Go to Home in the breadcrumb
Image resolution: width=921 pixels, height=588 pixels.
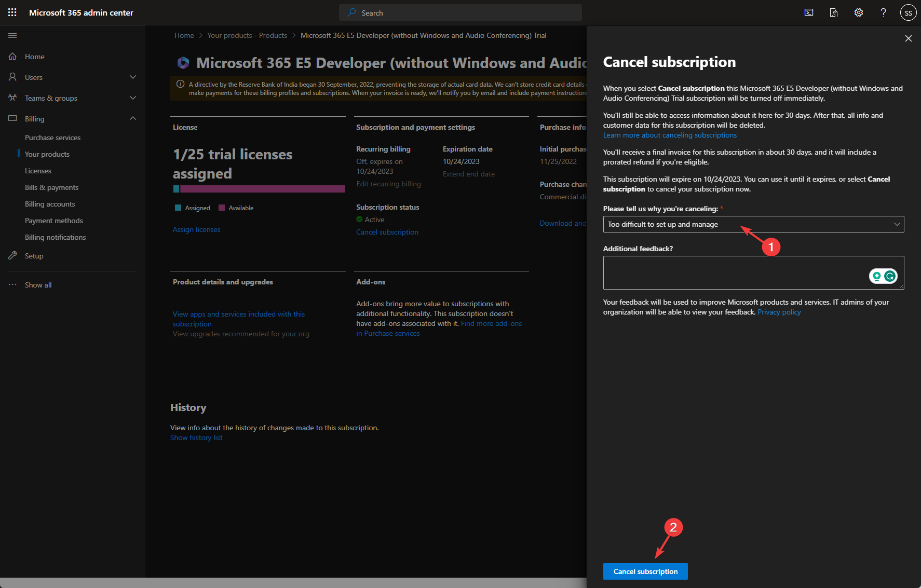(x=184, y=35)
